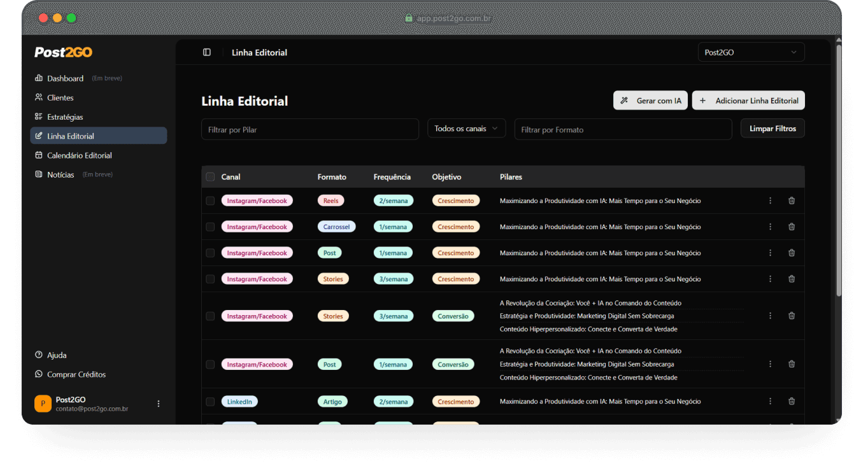Click the Notícias news icon
Screen dimensions: 868x473
point(39,174)
